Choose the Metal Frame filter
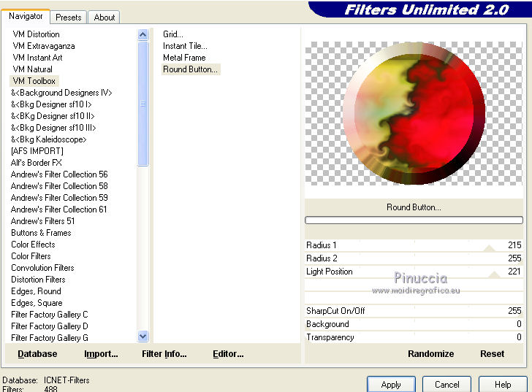The image size is (532, 392). pyautogui.click(x=184, y=58)
